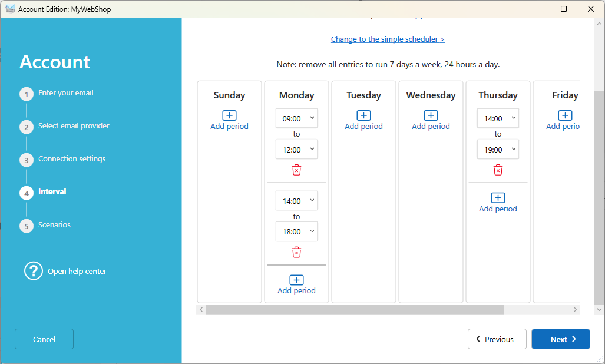This screenshot has height=364, width=605.
Task: Click the Next button
Action: coord(561,339)
